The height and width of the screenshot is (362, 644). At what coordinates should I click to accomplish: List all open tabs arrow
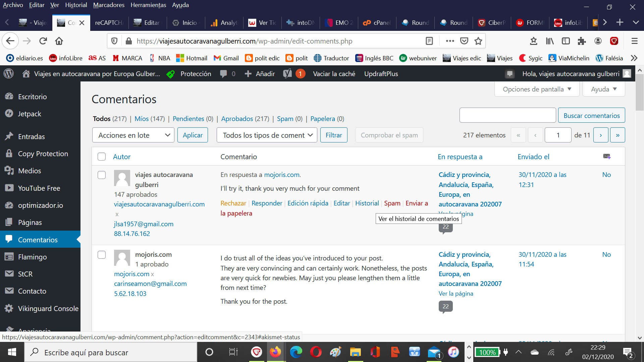(x=636, y=22)
